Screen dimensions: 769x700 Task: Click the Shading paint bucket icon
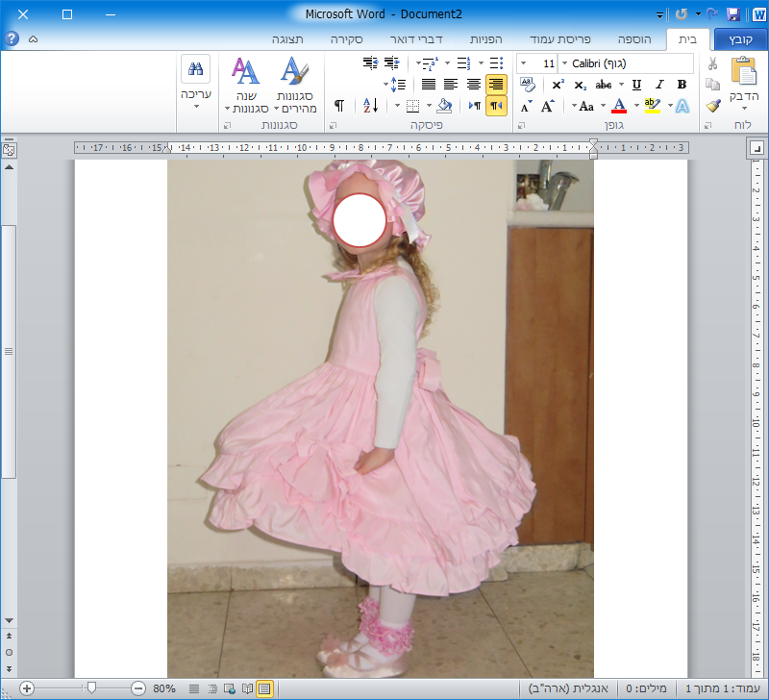(x=444, y=106)
